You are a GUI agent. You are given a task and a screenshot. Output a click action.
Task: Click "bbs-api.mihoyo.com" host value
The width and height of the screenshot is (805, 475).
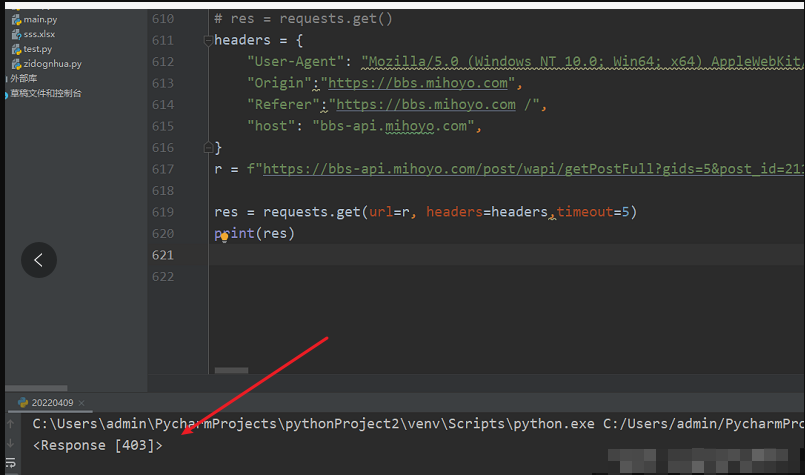coord(393,126)
